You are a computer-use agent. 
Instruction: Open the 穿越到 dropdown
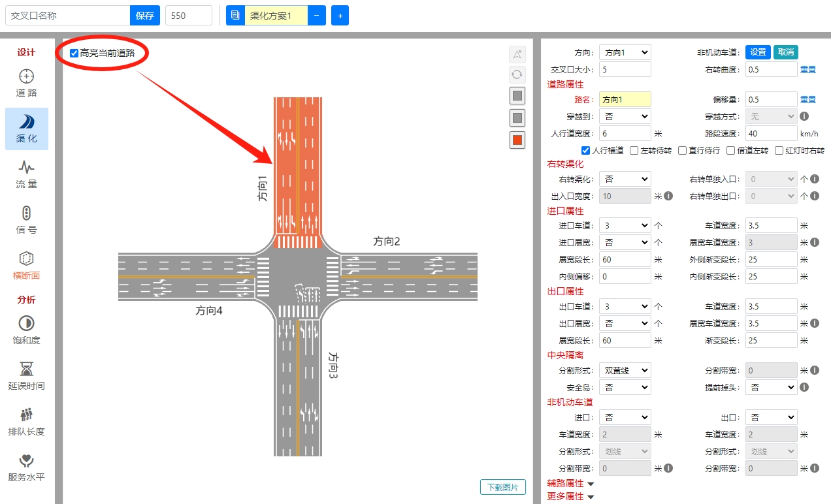click(625, 116)
